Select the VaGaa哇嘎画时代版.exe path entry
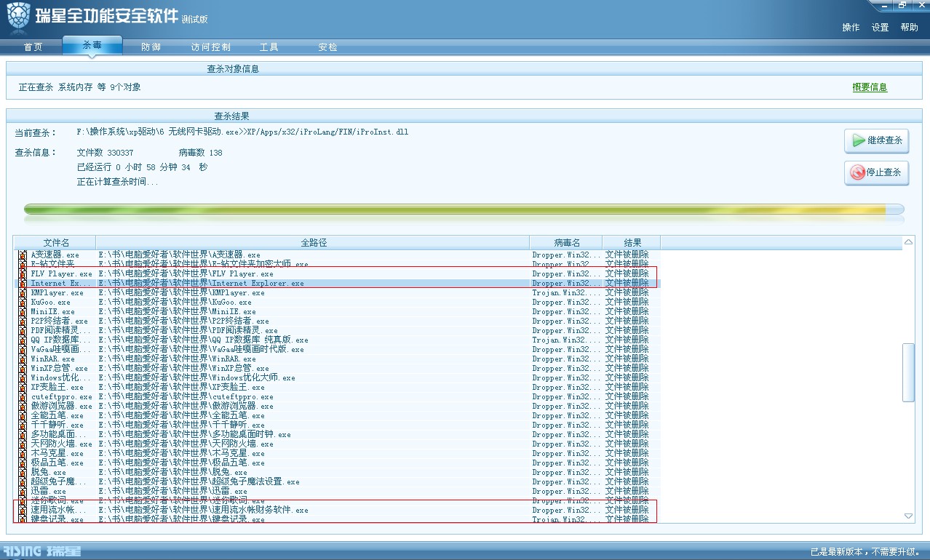The height and width of the screenshot is (560, 930). tap(201, 350)
